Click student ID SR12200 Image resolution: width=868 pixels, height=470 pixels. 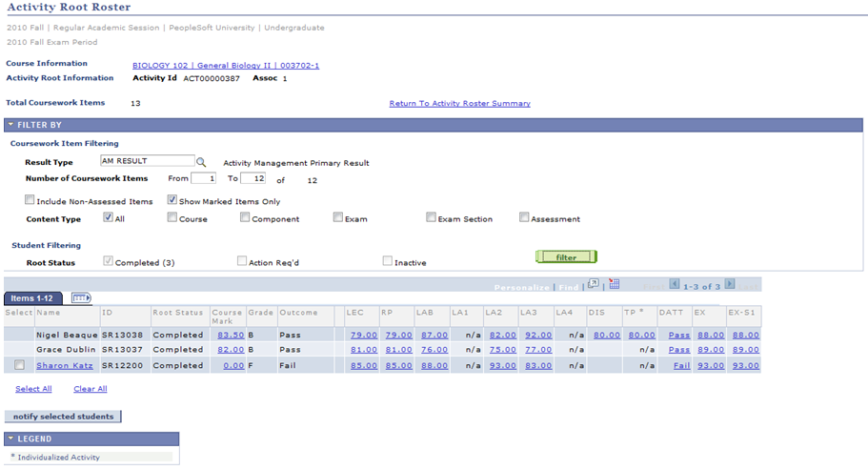pos(122,365)
